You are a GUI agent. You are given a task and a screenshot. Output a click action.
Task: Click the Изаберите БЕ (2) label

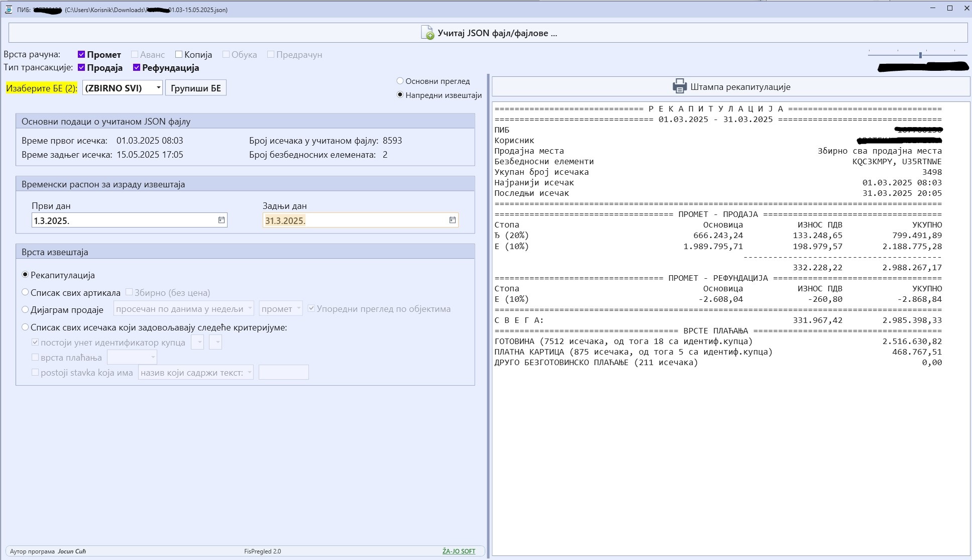(42, 88)
